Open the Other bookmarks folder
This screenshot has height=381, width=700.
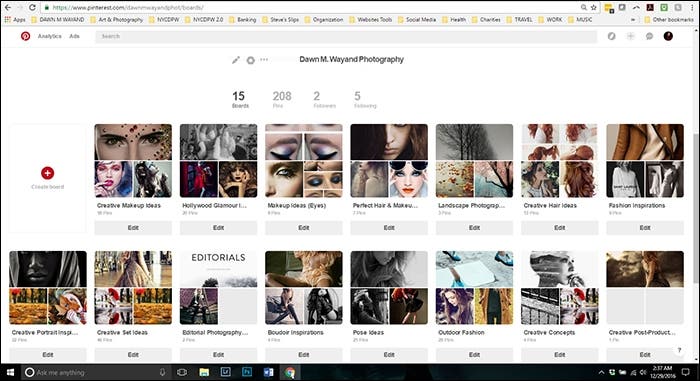(669, 20)
